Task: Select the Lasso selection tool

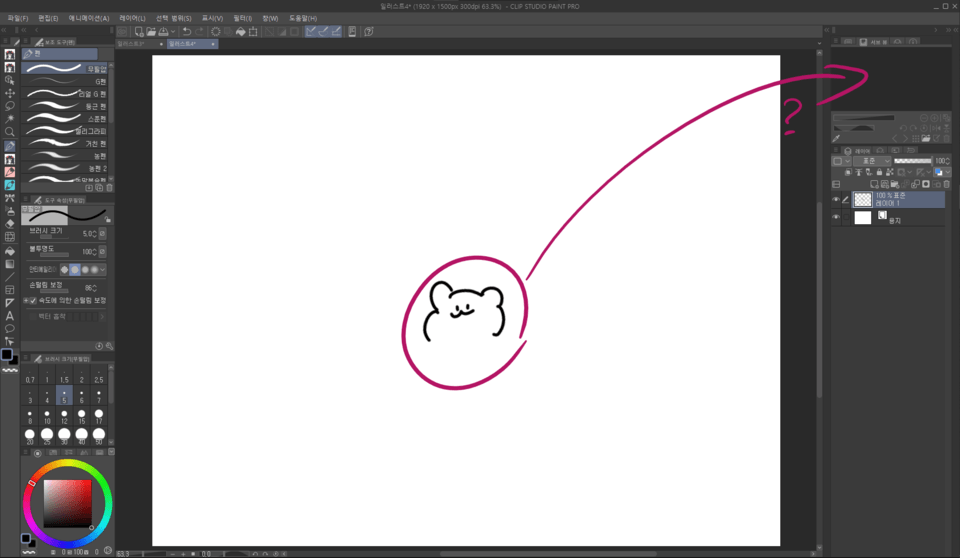Action: point(10,106)
